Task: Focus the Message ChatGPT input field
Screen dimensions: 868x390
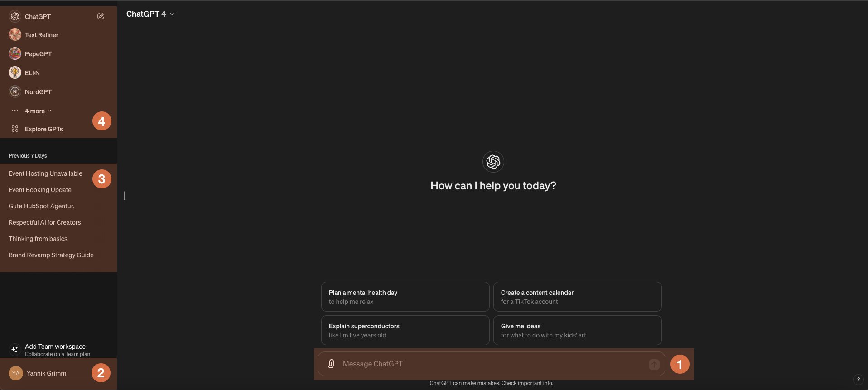Action: (x=492, y=364)
